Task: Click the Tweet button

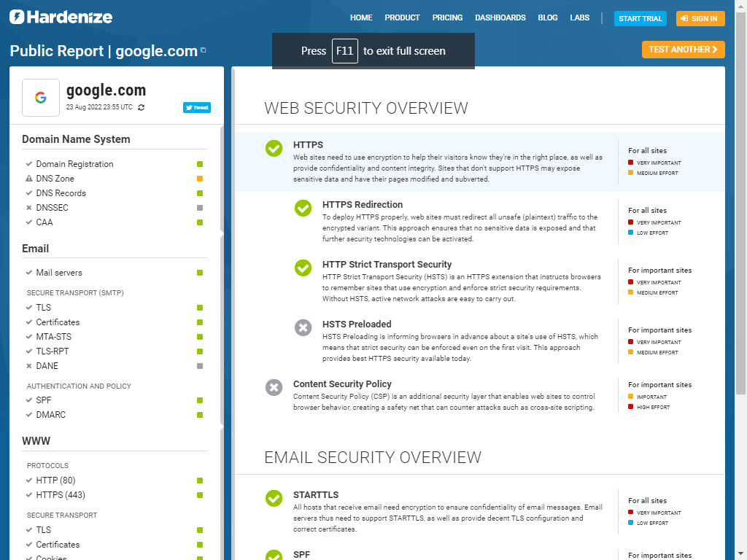Action: (x=197, y=108)
